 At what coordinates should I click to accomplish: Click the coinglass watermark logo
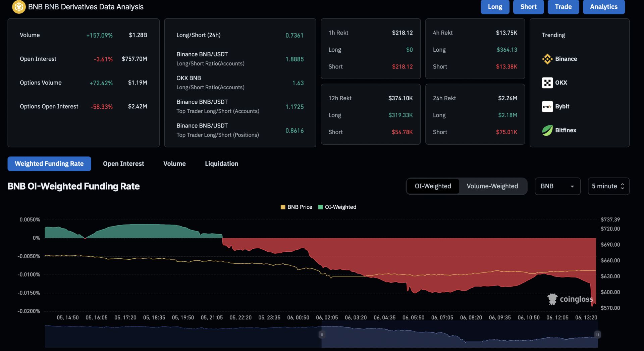click(x=570, y=299)
